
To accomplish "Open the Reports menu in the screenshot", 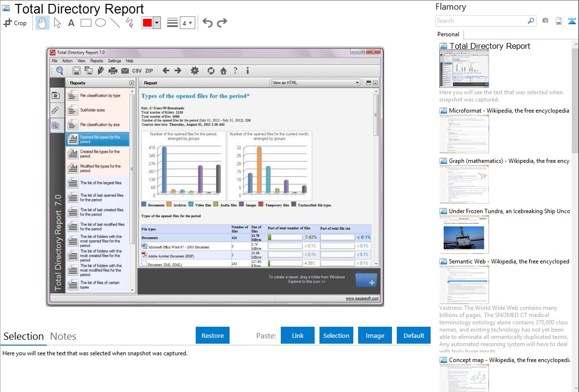I will click(97, 61).
